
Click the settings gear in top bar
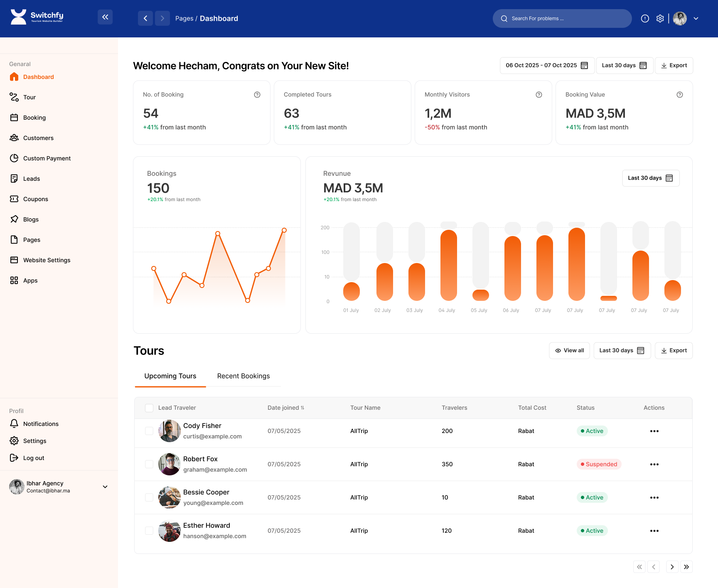pyautogui.click(x=660, y=19)
